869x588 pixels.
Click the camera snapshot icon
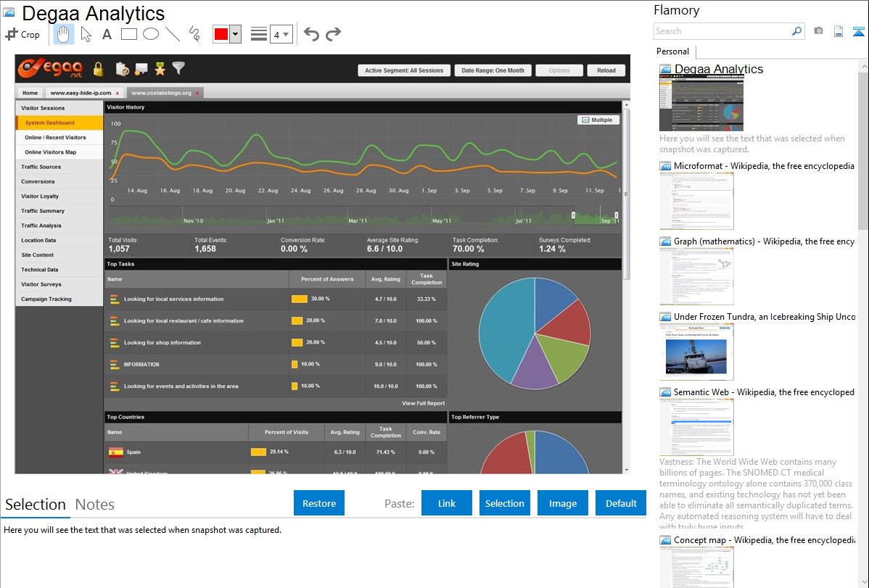click(818, 31)
